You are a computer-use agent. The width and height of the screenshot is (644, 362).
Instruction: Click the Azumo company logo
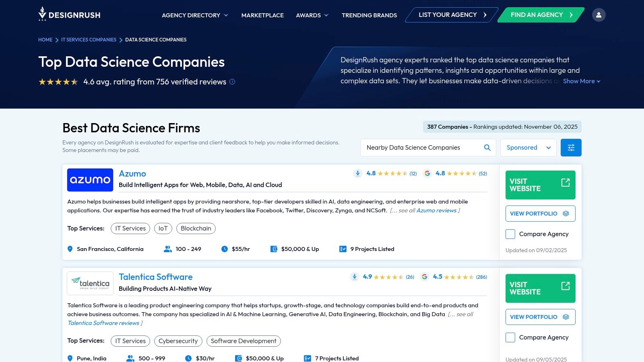tap(90, 180)
